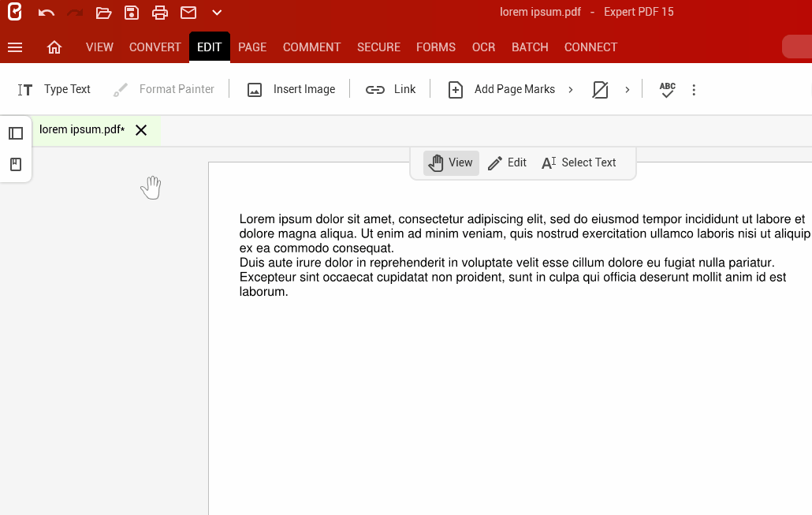Open the bookmarks panel icon
812x515 pixels.
coord(16,165)
